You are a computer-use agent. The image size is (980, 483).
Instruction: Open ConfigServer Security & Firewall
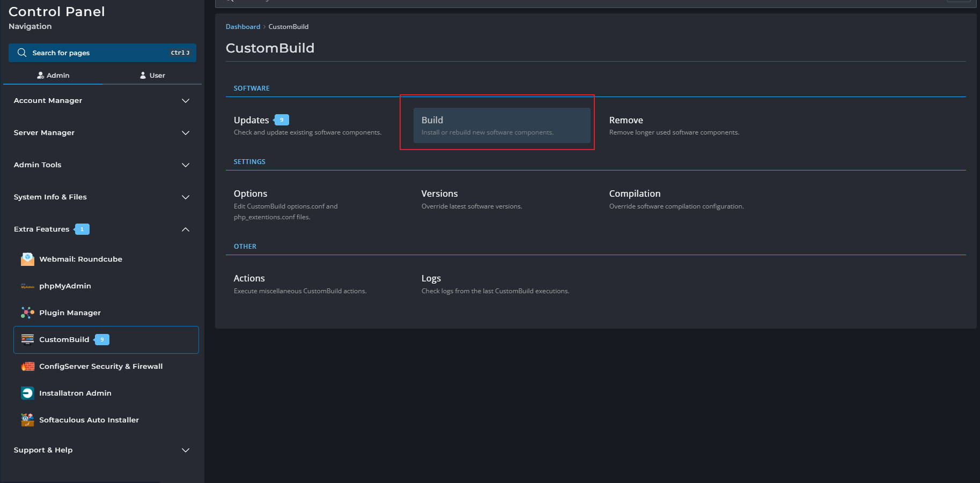pos(106,366)
